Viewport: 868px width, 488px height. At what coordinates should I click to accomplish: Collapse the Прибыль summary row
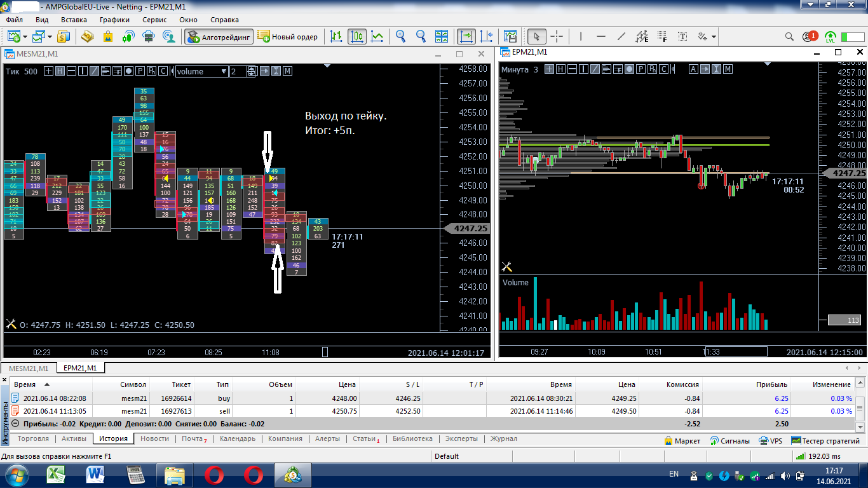click(15, 424)
